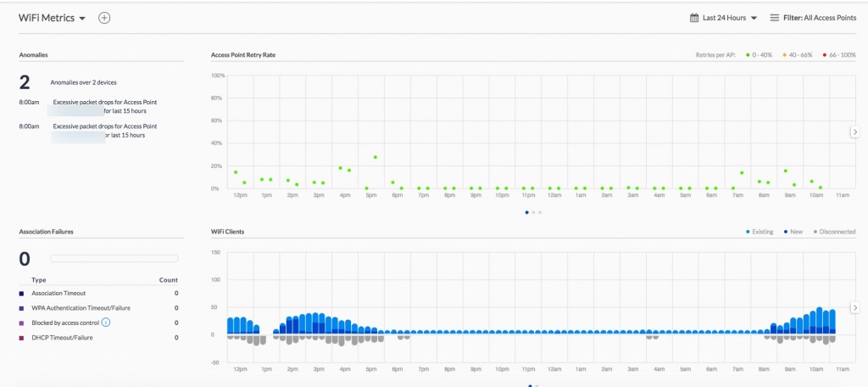Image resolution: width=868 pixels, height=387 pixels.
Task: Toggle the Existing clients legend item
Action: [x=760, y=231]
